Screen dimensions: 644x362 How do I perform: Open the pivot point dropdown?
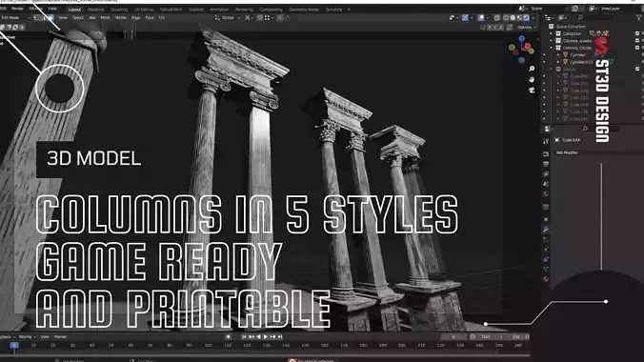click(x=249, y=18)
